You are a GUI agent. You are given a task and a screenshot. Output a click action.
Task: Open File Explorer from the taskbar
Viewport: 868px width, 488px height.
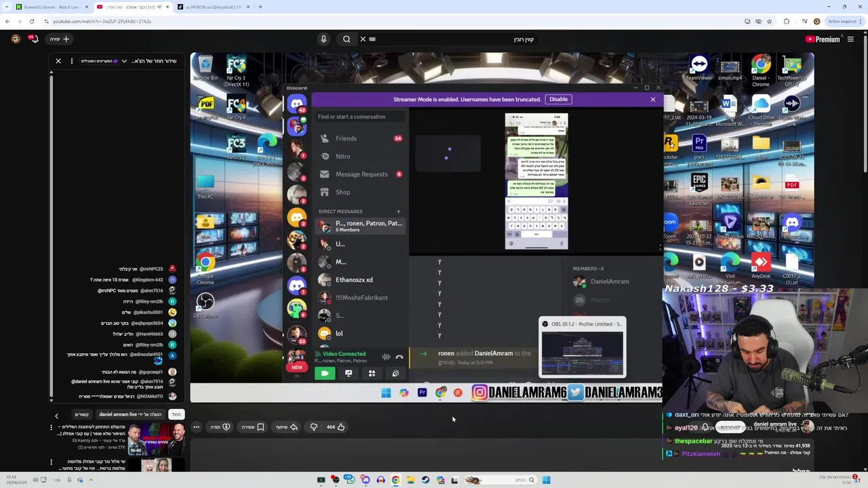410,480
